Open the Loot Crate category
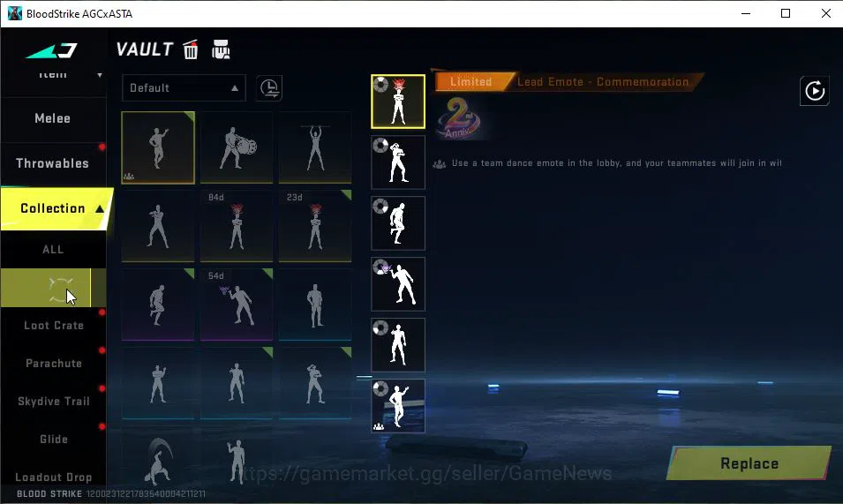The height and width of the screenshot is (504, 843). tap(53, 326)
